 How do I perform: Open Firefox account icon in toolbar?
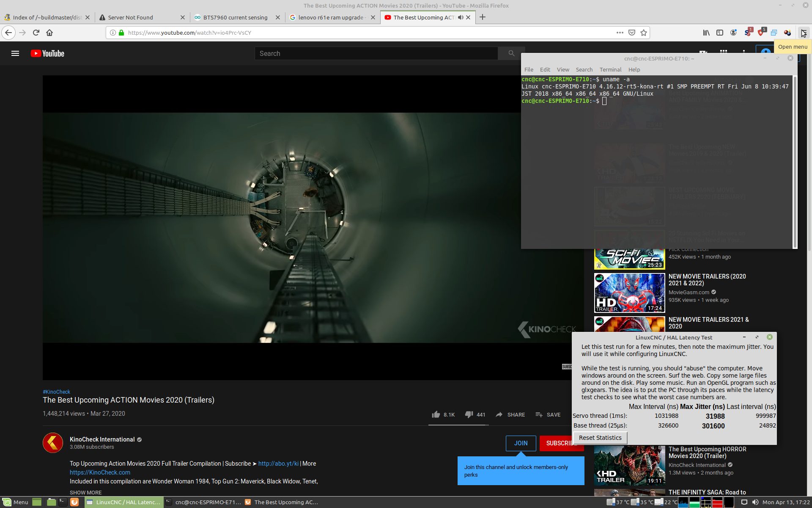click(x=733, y=33)
